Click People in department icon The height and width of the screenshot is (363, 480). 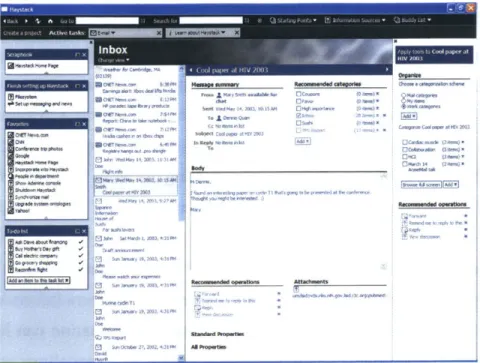coord(11,176)
